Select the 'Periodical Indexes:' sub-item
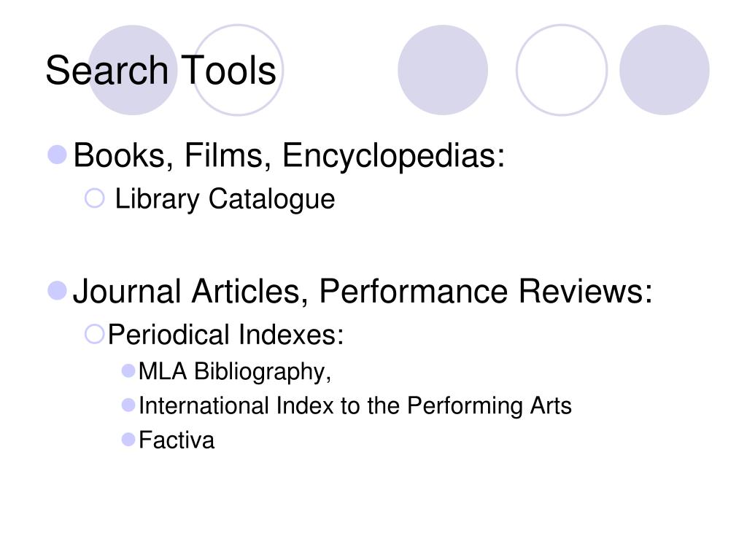747x560 pixels. [x=226, y=334]
